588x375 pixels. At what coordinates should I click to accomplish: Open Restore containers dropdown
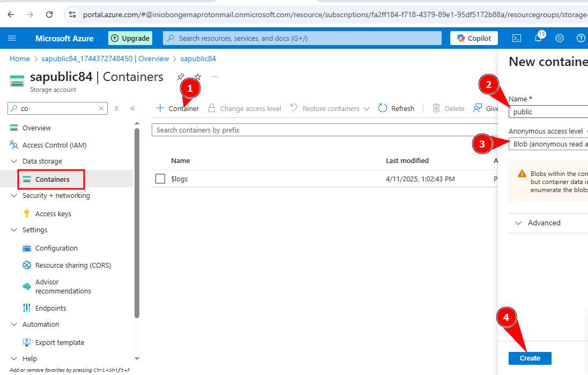click(330, 108)
